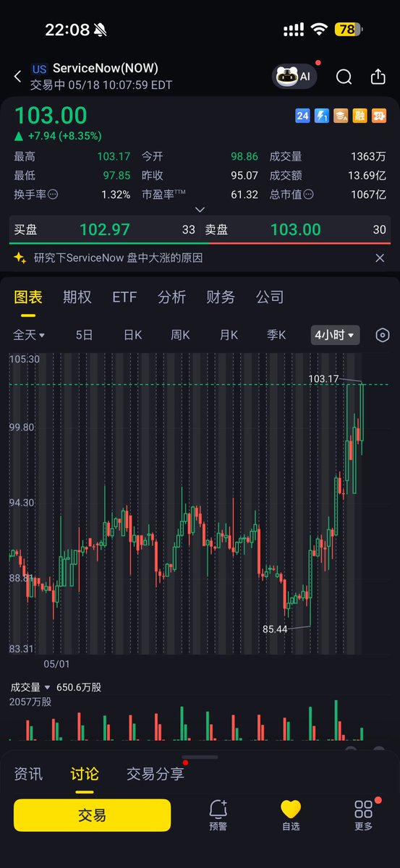Open the 成交量 indicator dropdown
Viewport: 400px width, 868px height.
30,687
